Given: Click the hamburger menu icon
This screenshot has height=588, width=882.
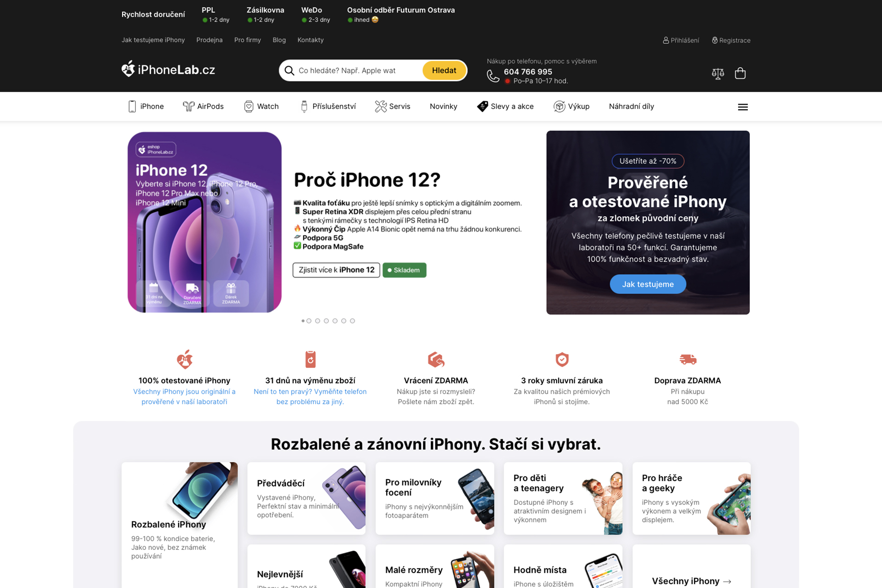Looking at the screenshot, I should (743, 107).
